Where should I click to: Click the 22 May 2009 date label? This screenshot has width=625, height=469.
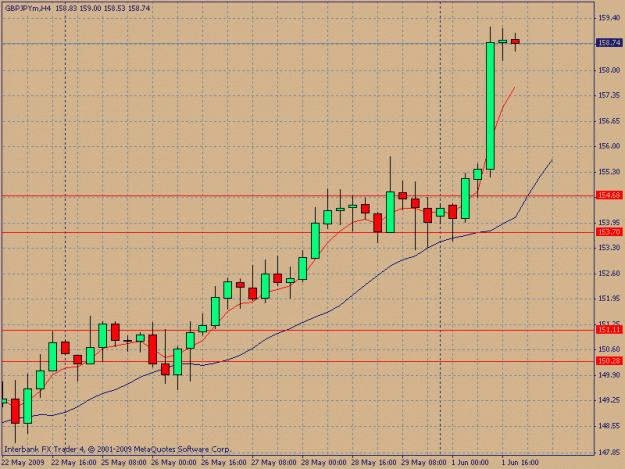coord(23,463)
